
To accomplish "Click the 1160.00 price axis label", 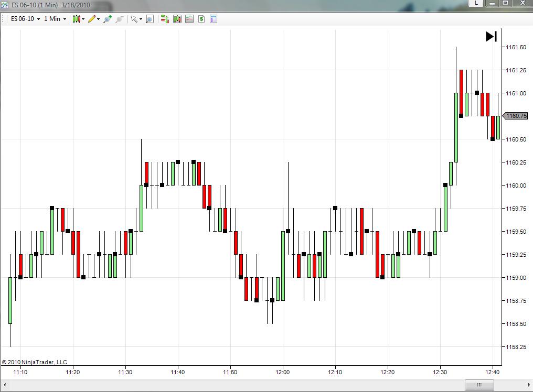I will point(516,186).
